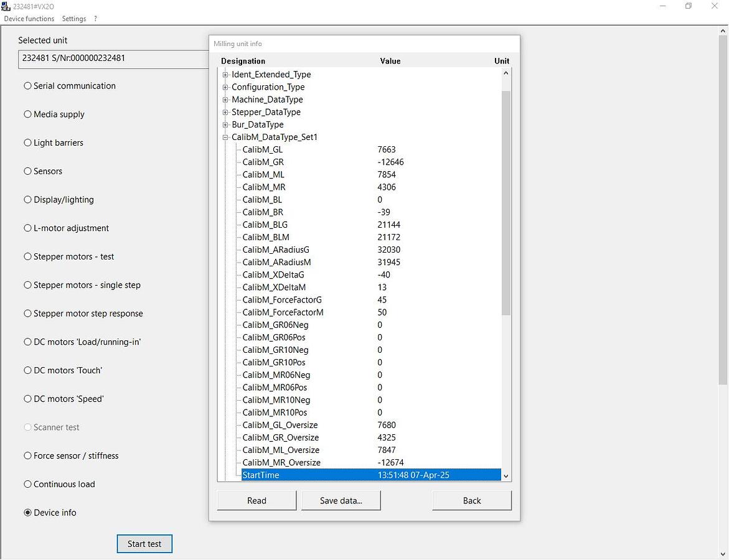This screenshot has width=729, height=560.
Task: Choose the Light barriers option
Action: pos(27,143)
